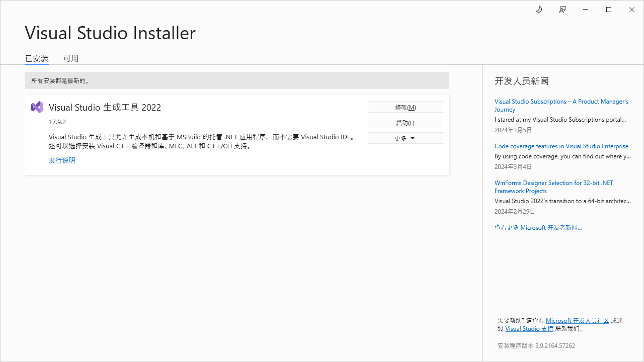Screen dimensions: 644x362
Task: Click the 'By using code coverage' summary
Action: point(562,156)
